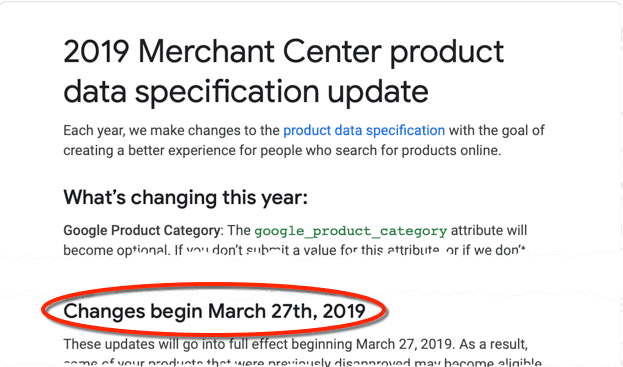Click the word 2019 in the page title

coord(97,51)
